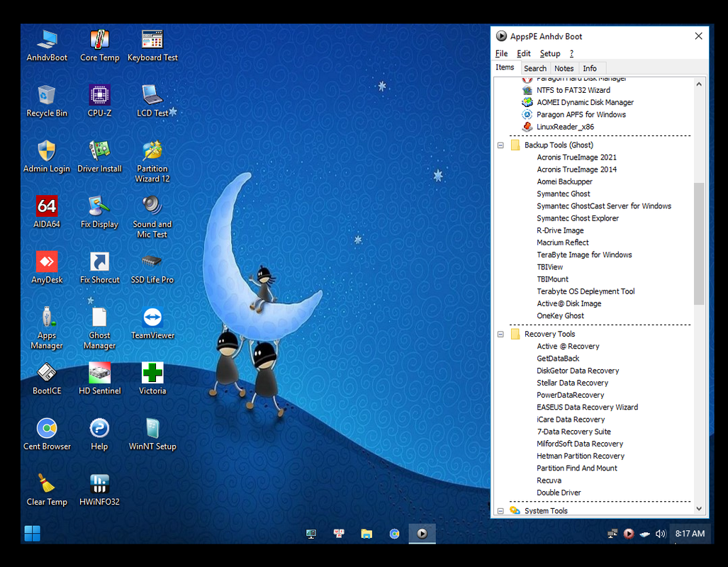This screenshot has height=567, width=728.
Task: Select the BootICE desktop icon
Action: click(47, 379)
